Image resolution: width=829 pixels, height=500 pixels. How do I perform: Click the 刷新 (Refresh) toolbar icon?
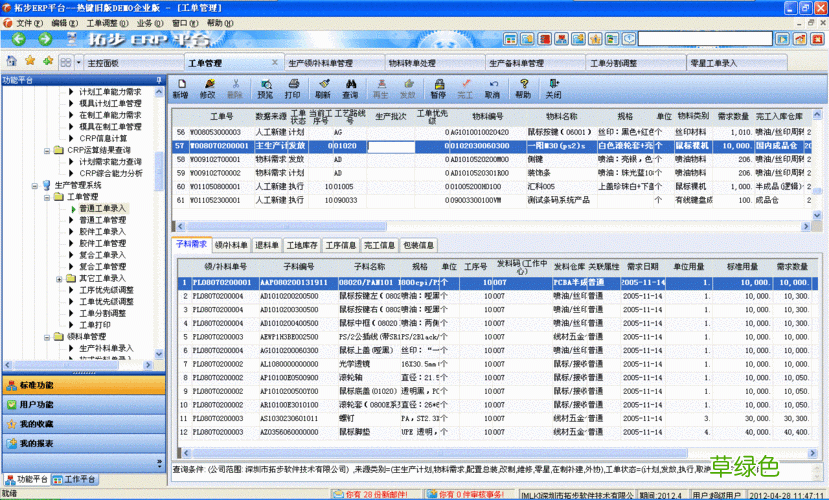coord(323,88)
